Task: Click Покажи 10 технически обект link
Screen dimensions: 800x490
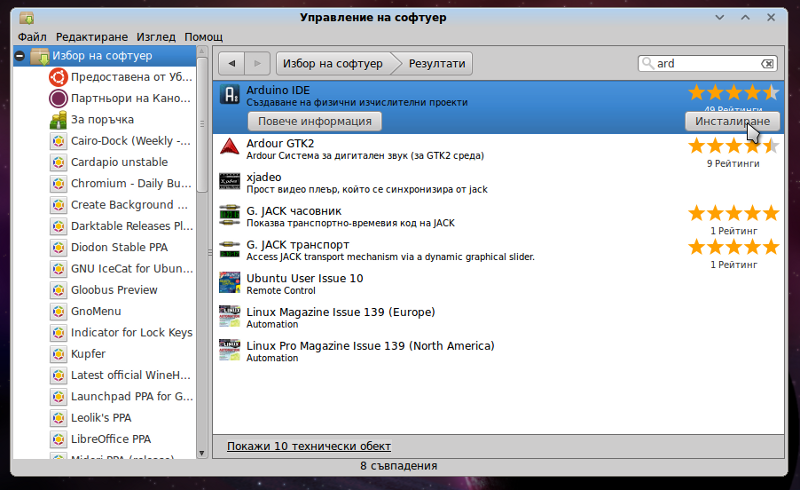Action: pyautogui.click(x=308, y=446)
